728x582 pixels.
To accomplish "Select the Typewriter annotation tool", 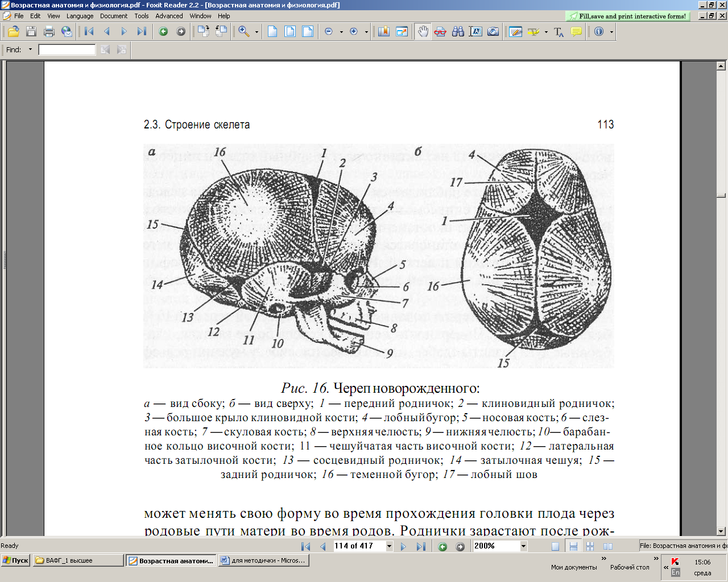I will coord(516,32).
